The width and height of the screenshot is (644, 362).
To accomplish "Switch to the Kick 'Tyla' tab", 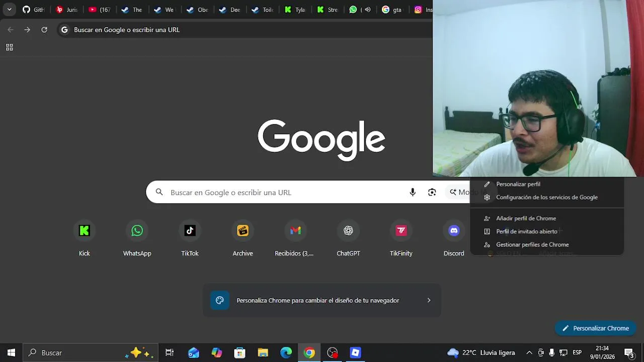I will pos(295,10).
